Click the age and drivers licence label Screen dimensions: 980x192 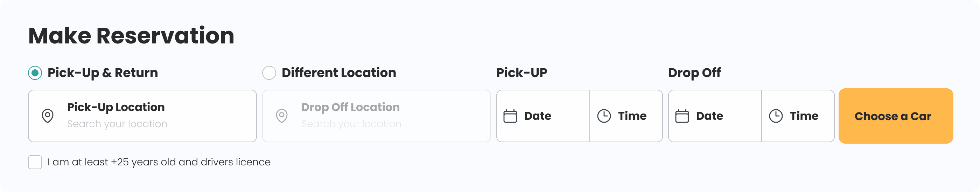pos(159,162)
